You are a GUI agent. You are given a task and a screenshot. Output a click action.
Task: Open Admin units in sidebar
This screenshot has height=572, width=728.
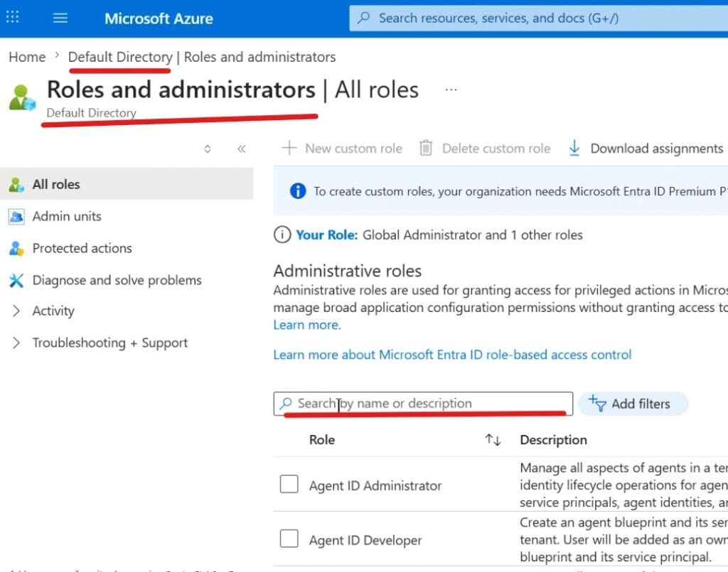66,216
